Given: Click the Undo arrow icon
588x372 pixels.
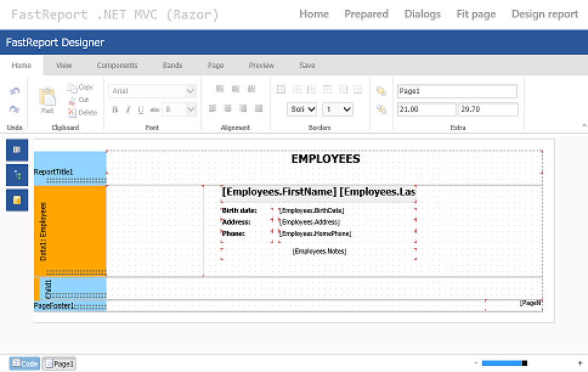Looking at the screenshot, I should coord(14,91).
